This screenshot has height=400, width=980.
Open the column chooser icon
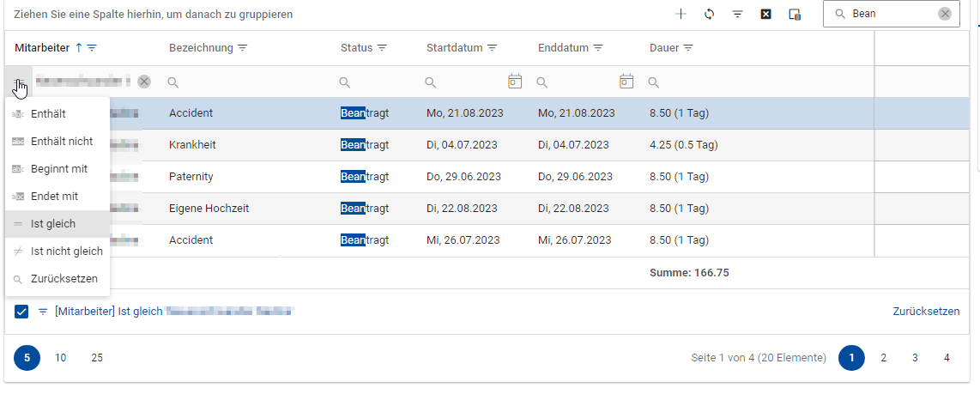tap(795, 14)
